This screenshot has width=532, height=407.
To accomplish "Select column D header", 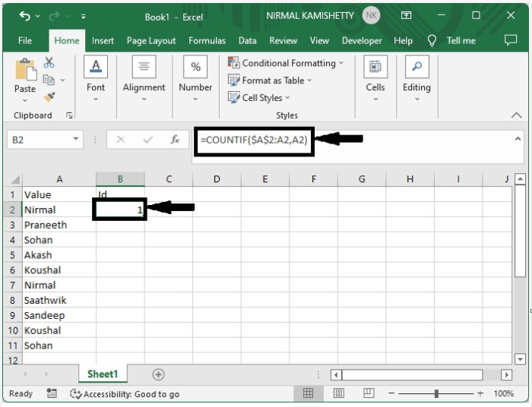I will point(217,179).
